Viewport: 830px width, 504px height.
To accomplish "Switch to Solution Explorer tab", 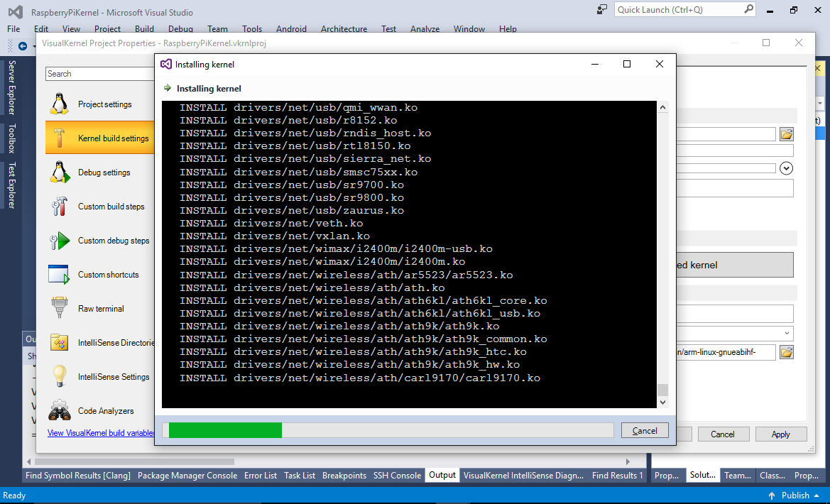I will pos(702,476).
